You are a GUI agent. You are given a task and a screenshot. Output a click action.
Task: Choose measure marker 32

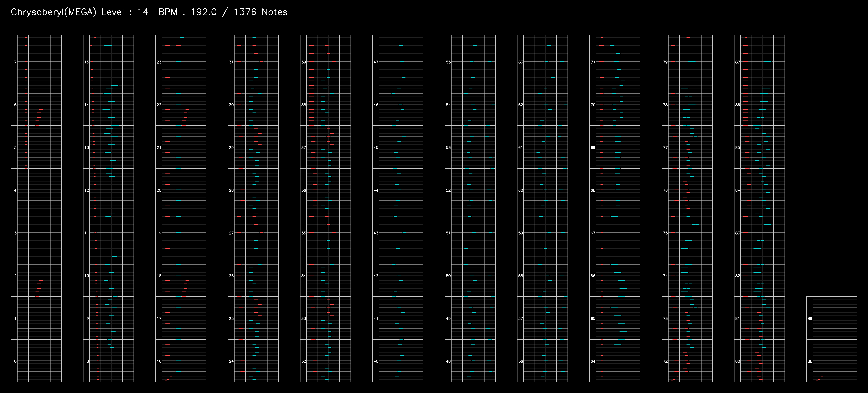click(x=304, y=361)
